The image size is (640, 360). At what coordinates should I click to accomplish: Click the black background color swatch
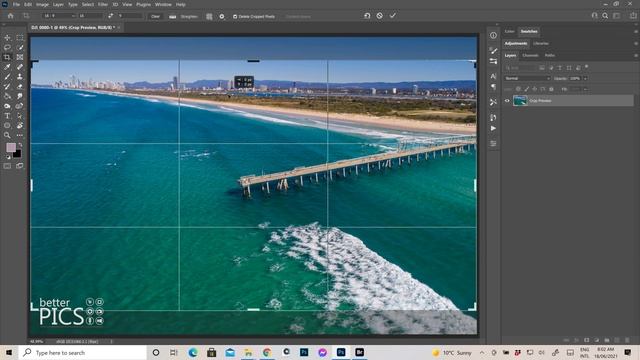18,154
